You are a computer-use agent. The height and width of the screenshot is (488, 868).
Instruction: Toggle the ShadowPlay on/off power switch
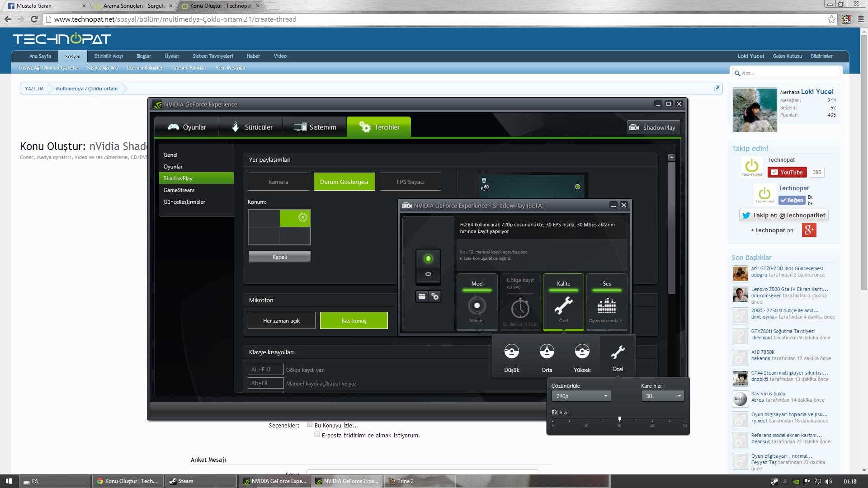(428, 267)
